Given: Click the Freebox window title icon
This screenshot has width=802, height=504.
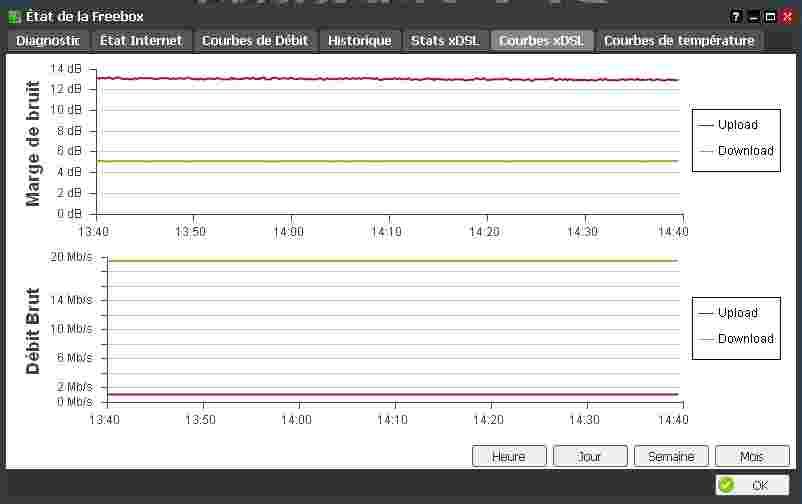Looking at the screenshot, I should 14,17.
